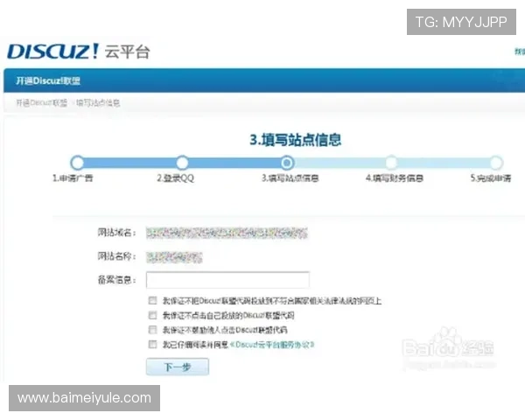Click 开通Discuz!联盟 breadcrumb link
This screenshot has width=525, height=420.
coord(41,103)
